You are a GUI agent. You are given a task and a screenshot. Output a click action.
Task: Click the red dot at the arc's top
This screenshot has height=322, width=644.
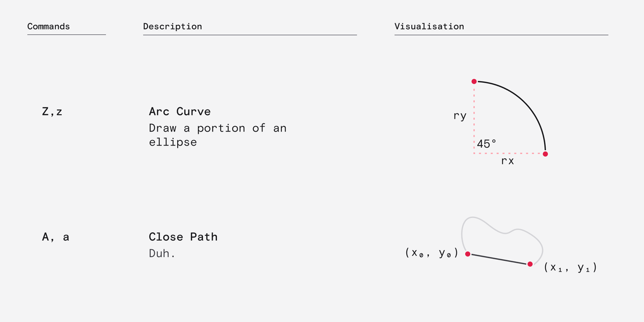click(x=474, y=82)
